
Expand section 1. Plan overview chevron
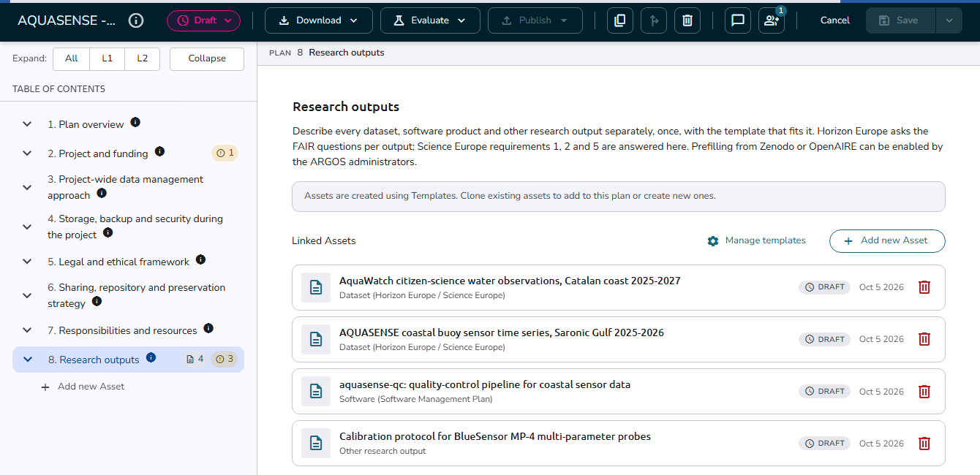27,124
